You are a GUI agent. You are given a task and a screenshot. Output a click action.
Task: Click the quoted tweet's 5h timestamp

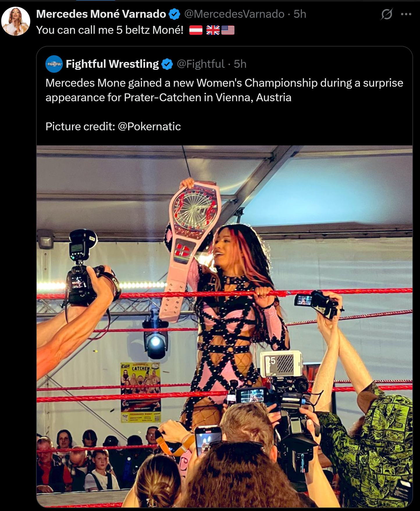point(240,64)
